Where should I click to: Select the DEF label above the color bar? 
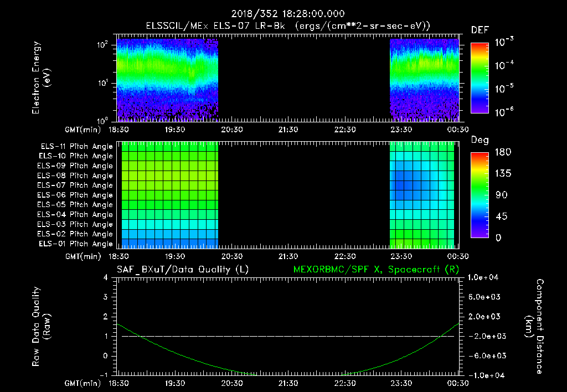click(480, 30)
